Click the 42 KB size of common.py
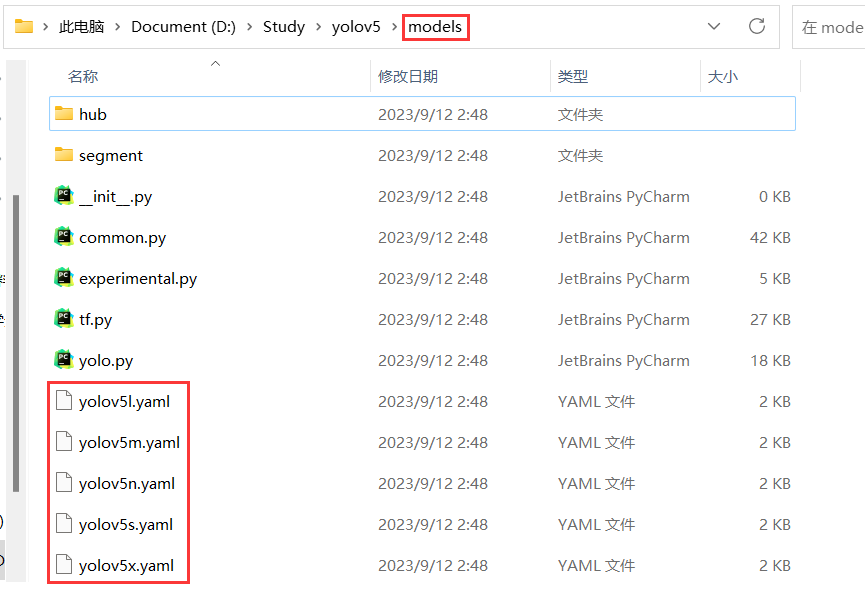The height and width of the screenshot is (591, 865). click(770, 238)
